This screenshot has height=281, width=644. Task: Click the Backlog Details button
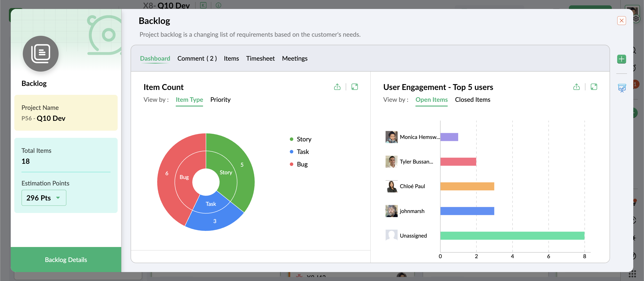click(66, 260)
